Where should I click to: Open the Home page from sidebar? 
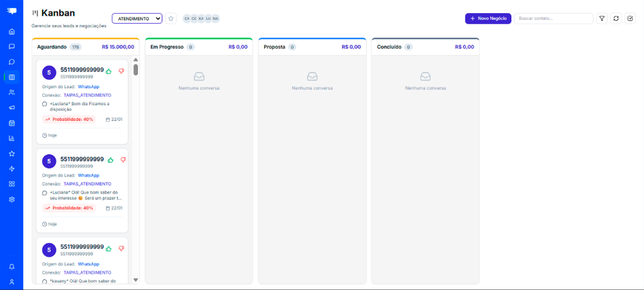point(12,31)
